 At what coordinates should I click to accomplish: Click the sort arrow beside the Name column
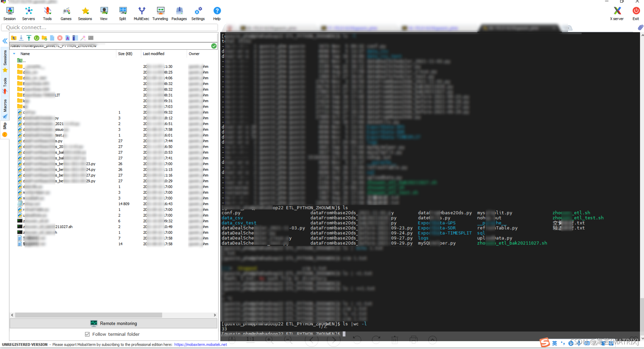14,54
